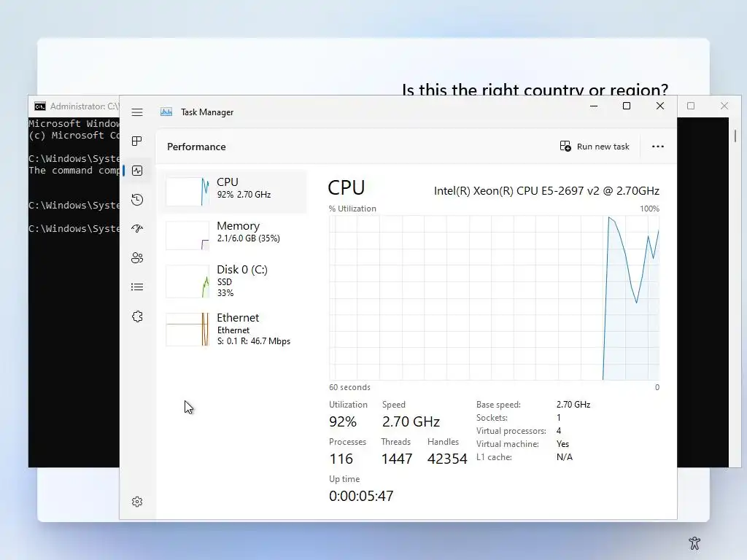
Task: Maximize the Command Prompt window
Action: [691, 106]
